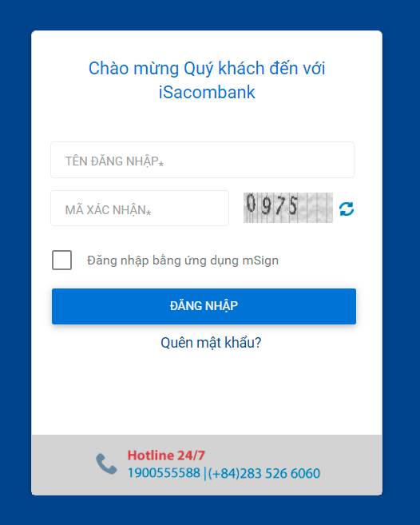This screenshot has height=525, width=420.
Task: Click the 'Chào mừng Quý khách đến với' heading
Action: [x=207, y=69]
